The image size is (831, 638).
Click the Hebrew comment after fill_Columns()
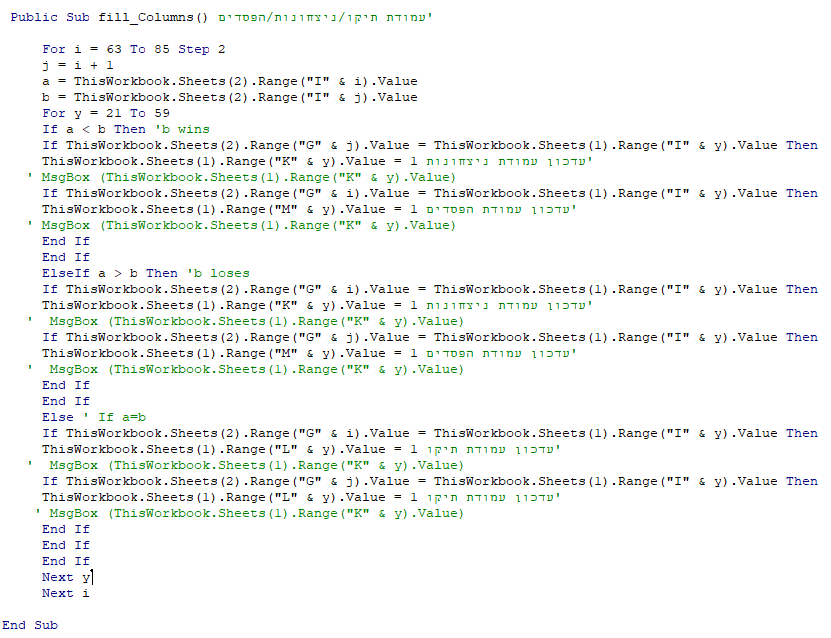[x=325, y=17]
